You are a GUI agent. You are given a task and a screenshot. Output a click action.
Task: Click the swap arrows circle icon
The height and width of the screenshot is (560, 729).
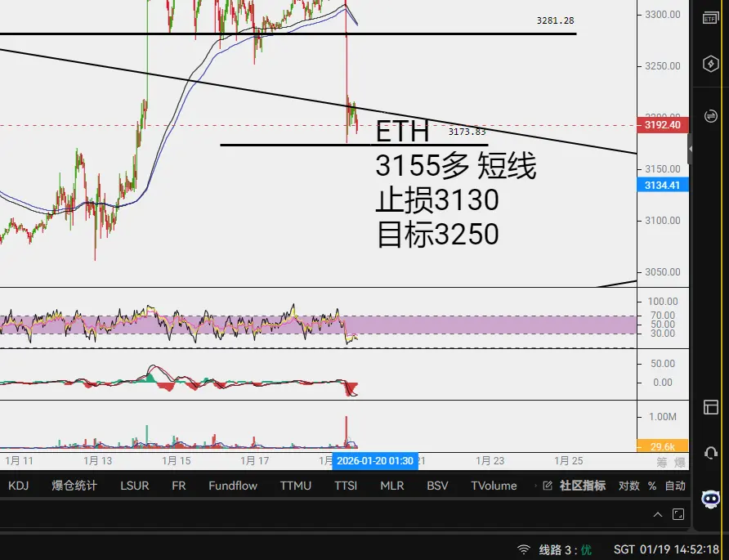tap(710, 116)
